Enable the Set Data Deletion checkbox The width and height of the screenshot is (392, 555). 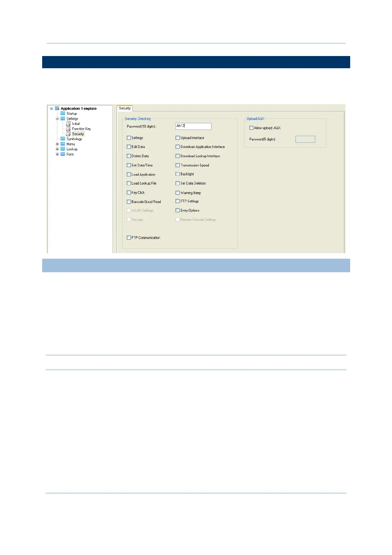(178, 183)
